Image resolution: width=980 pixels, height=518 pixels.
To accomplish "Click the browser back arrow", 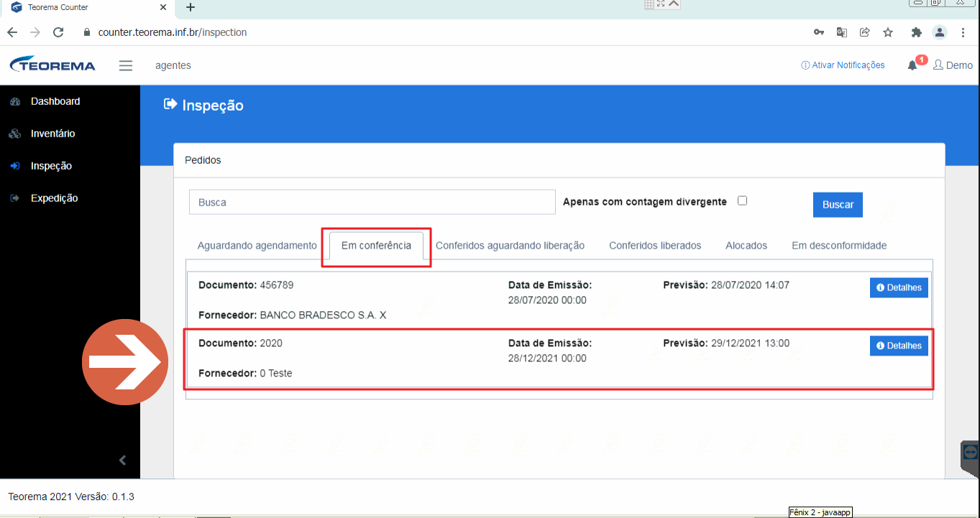I will coord(12,32).
